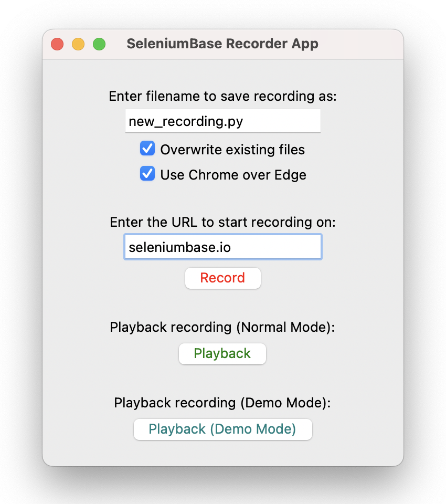Maximize the window with the green button
The width and height of the screenshot is (446, 504).
click(x=99, y=44)
